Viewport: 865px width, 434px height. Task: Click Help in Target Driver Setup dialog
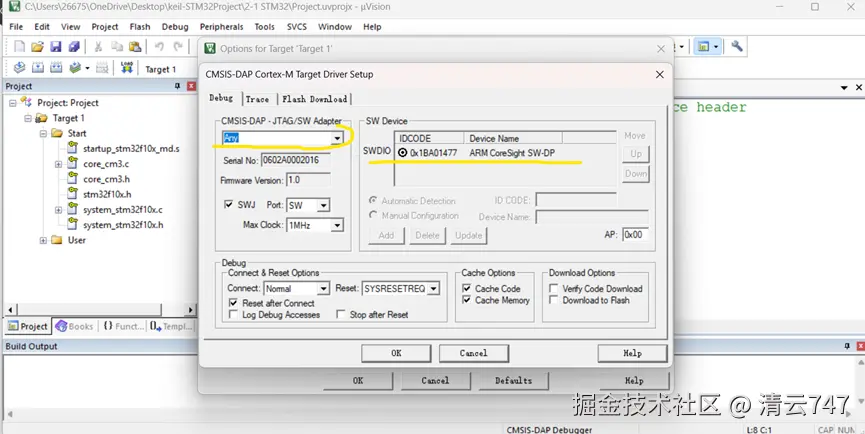click(632, 353)
